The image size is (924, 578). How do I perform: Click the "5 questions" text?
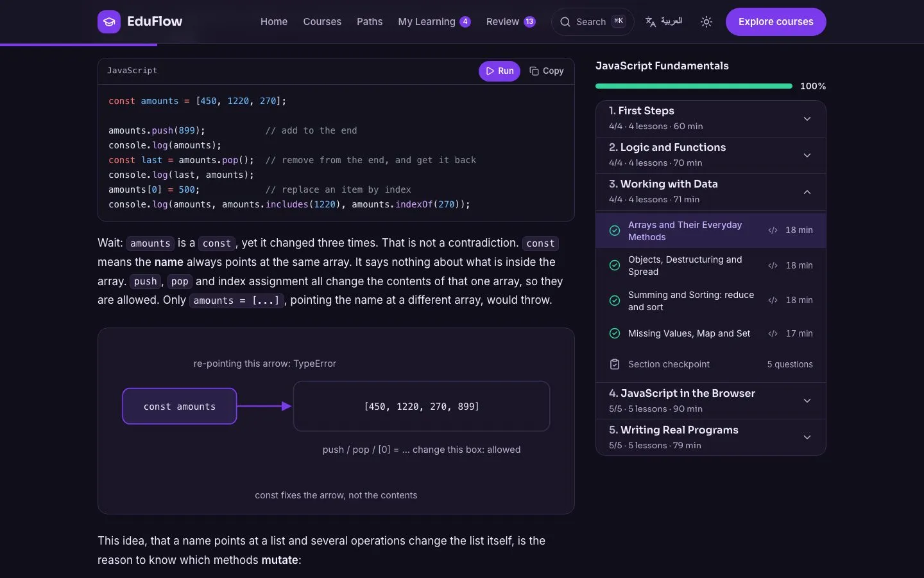click(x=790, y=365)
